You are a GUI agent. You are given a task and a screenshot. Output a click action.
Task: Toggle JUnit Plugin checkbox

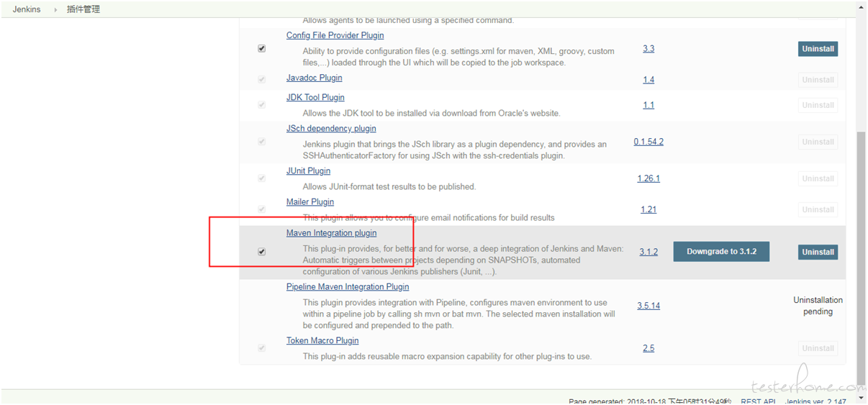point(261,178)
